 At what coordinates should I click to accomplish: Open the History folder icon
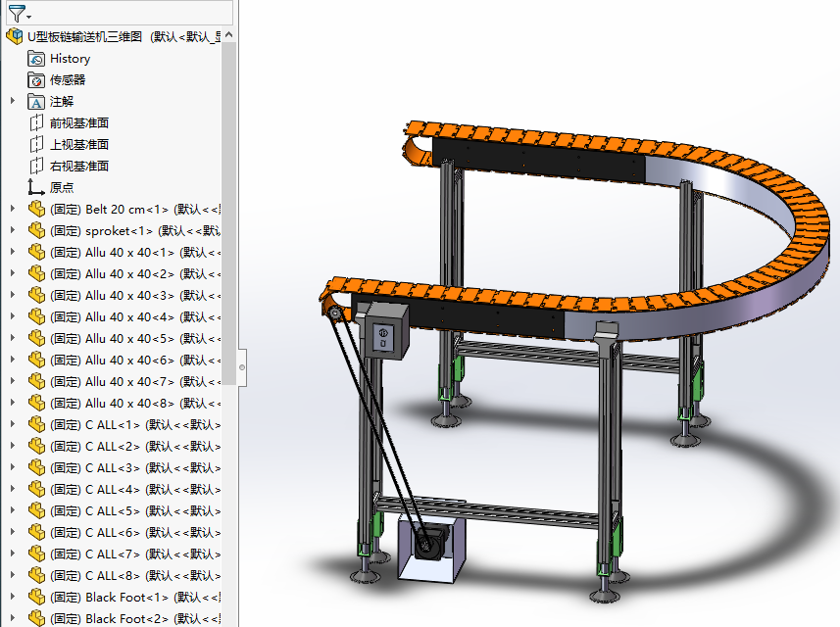pos(36,59)
